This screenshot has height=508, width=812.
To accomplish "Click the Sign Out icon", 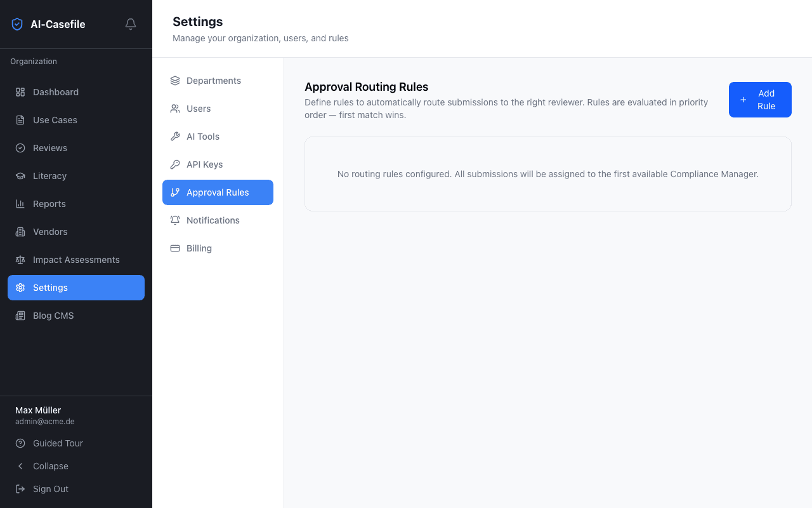I will 20,489.
